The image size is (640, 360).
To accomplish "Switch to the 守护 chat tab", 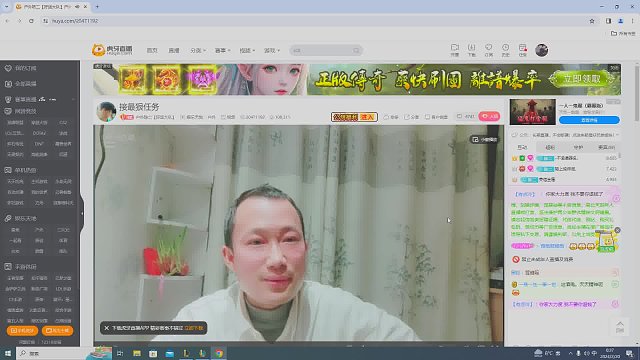I will (578, 147).
